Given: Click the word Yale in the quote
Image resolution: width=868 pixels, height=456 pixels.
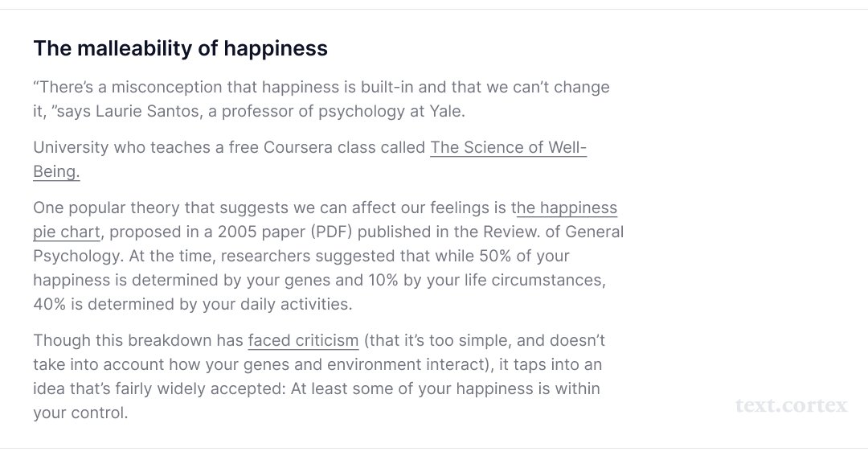Looking at the screenshot, I should pyautogui.click(x=445, y=111).
